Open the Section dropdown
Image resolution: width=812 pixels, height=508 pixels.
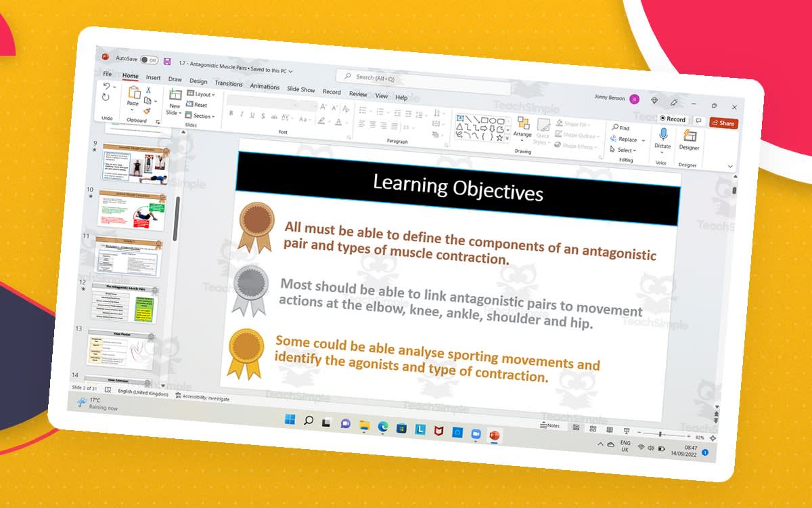200,116
